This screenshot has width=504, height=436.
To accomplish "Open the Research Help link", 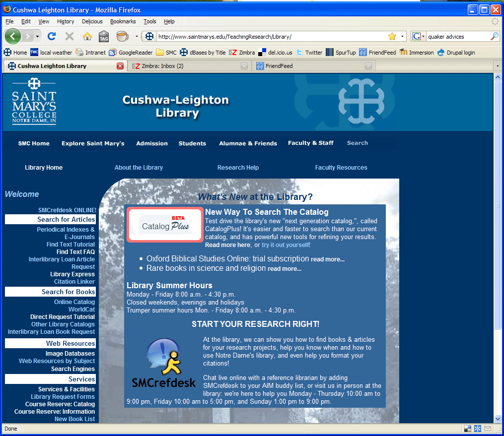I will tap(238, 168).
